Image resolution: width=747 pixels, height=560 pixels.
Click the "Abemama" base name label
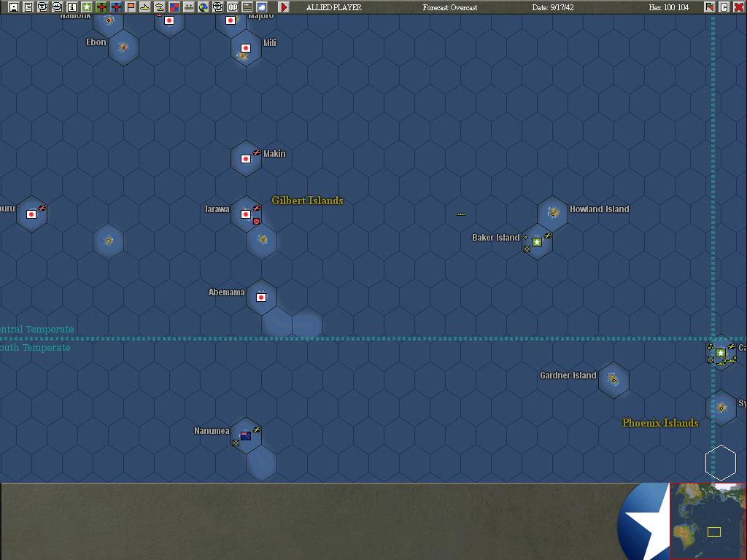pos(226,292)
